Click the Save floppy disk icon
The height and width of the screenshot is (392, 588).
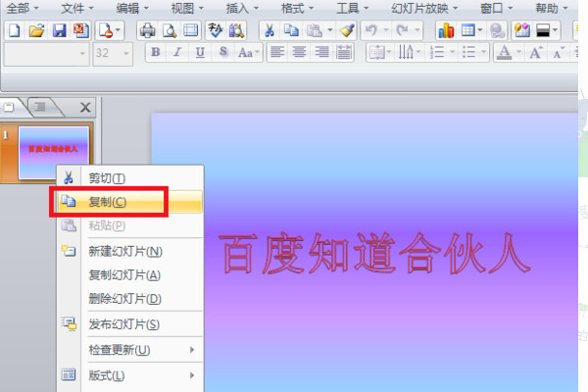pyautogui.click(x=59, y=30)
